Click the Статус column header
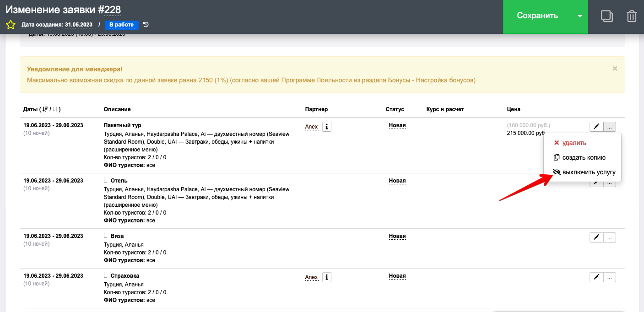 395,109
